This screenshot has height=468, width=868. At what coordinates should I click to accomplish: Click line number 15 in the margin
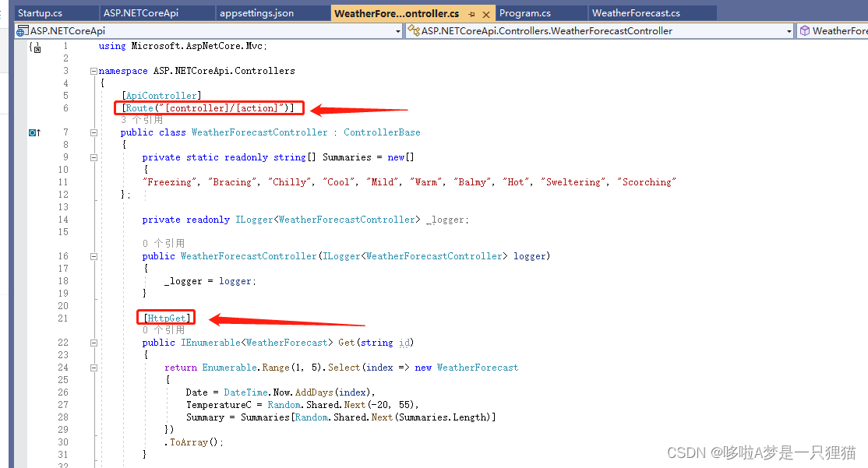tap(63, 232)
